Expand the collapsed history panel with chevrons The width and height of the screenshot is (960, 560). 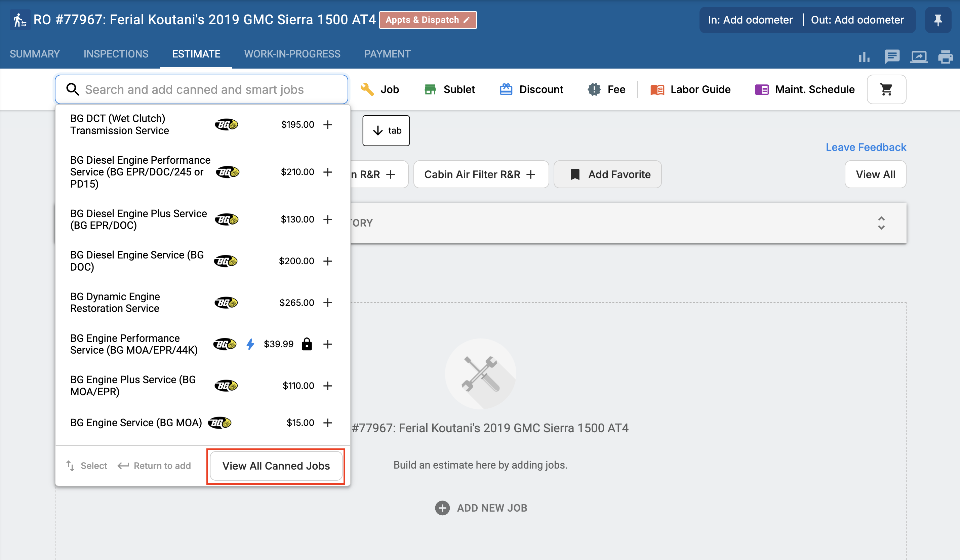point(881,223)
